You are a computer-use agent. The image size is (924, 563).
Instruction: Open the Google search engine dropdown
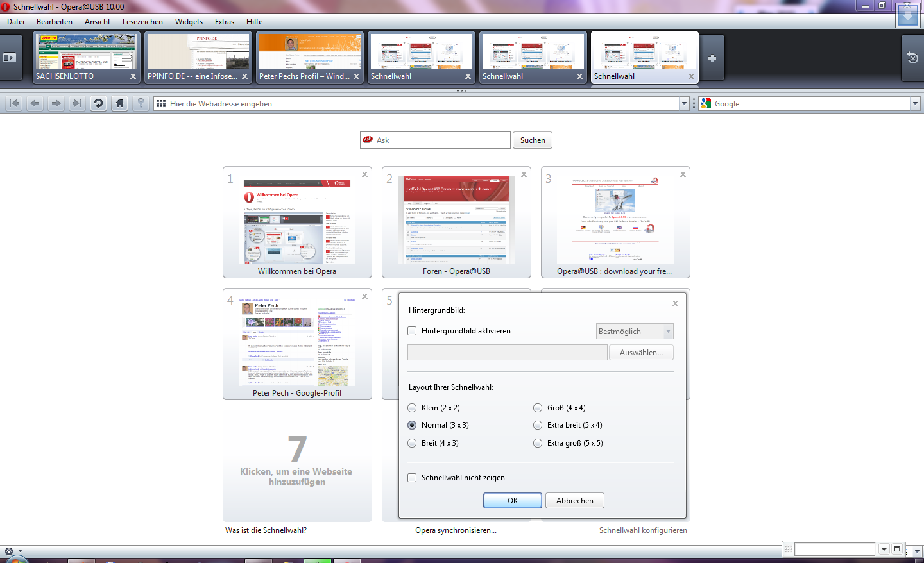[x=915, y=104]
